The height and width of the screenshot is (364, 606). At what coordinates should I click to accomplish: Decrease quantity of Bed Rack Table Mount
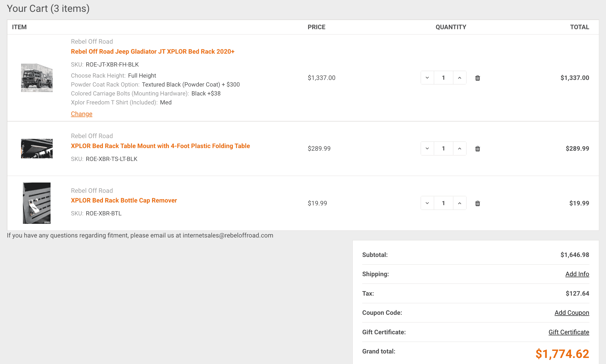pos(427,149)
